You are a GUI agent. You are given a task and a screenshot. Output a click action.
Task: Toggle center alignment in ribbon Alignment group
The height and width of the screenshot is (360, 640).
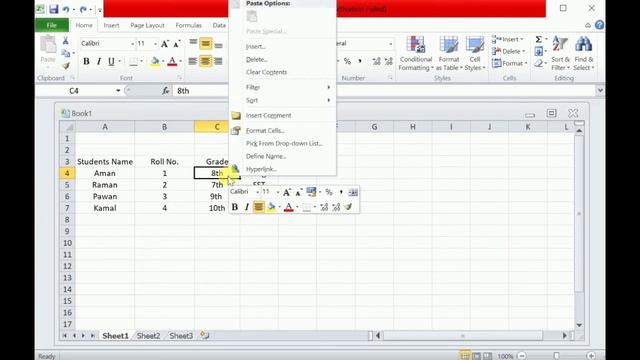(x=206, y=61)
